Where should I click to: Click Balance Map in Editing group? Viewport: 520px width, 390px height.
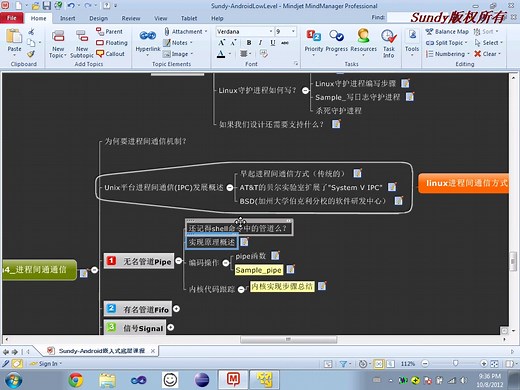click(x=447, y=32)
